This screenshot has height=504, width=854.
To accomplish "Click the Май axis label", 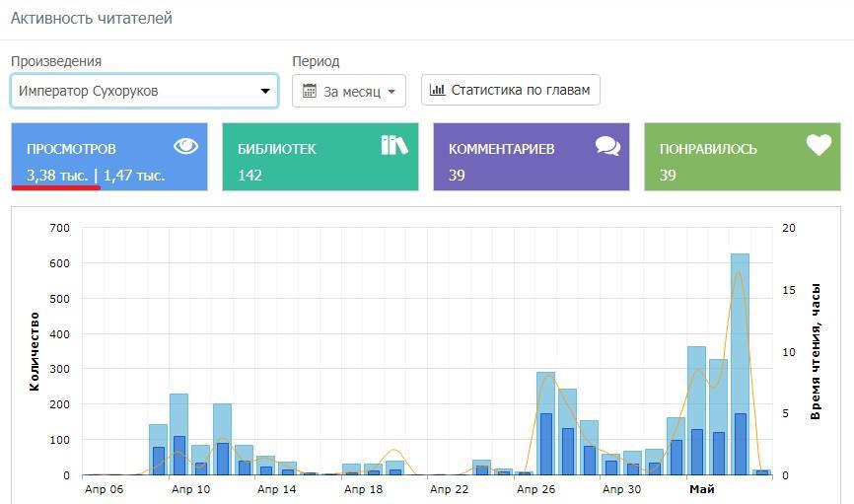I will [702, 489].
